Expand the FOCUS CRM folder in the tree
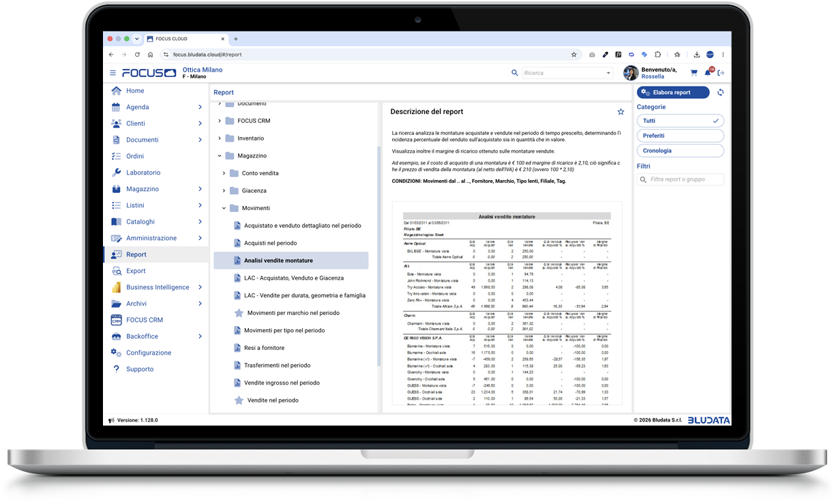The image size is (834, 504). tap(220, 121)
